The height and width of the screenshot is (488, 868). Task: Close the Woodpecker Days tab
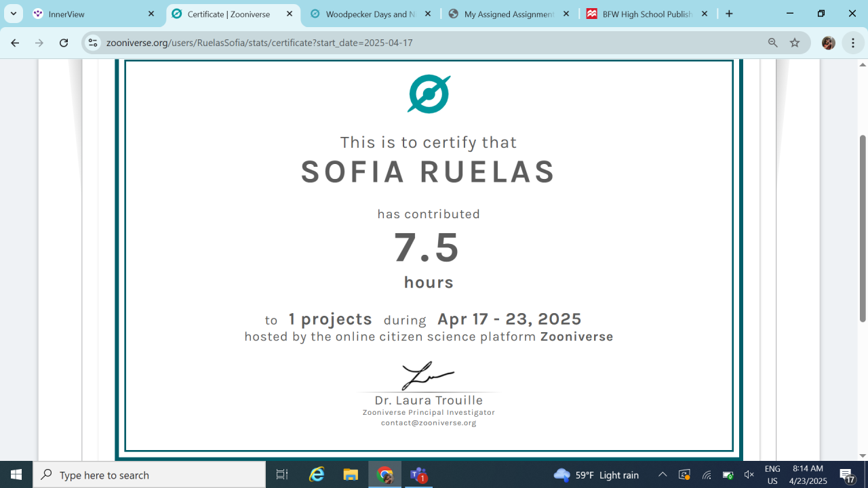click(428, 14)
